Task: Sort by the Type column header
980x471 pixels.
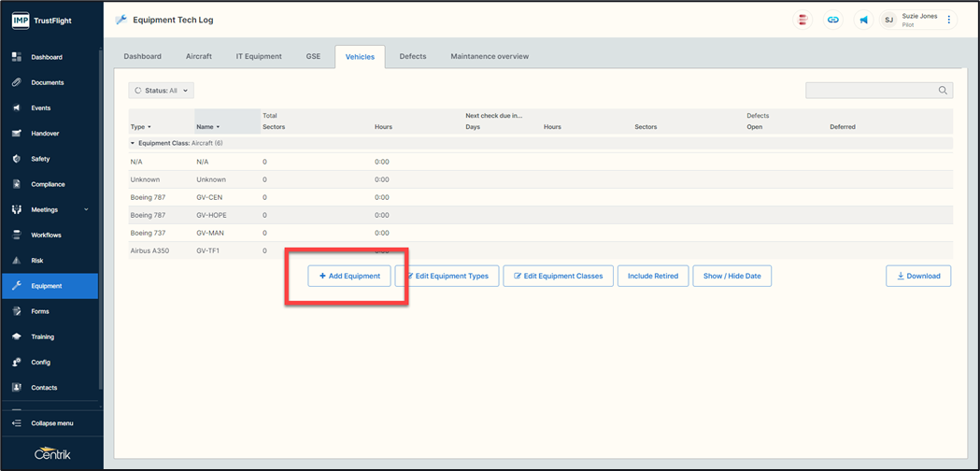Action: 141,127
